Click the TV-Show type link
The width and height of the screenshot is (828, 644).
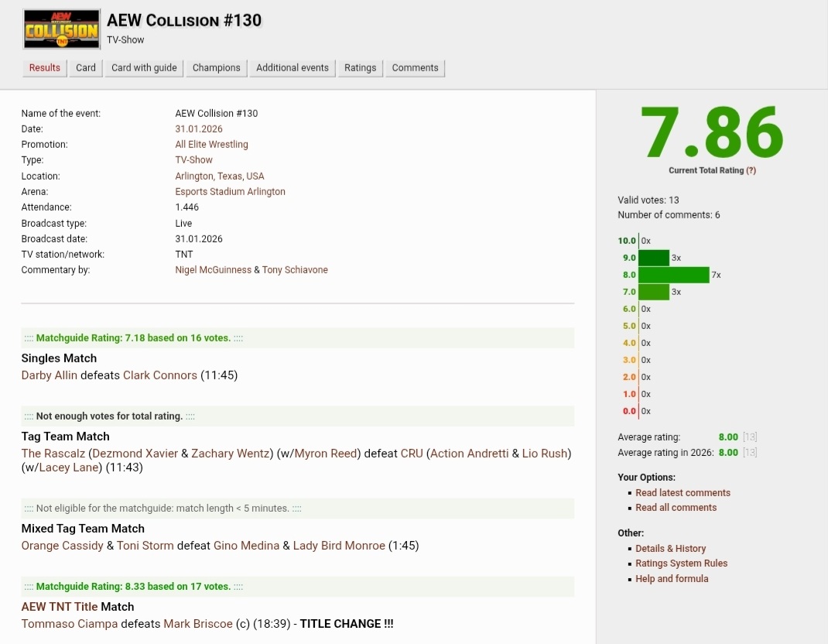click(193, 160)
